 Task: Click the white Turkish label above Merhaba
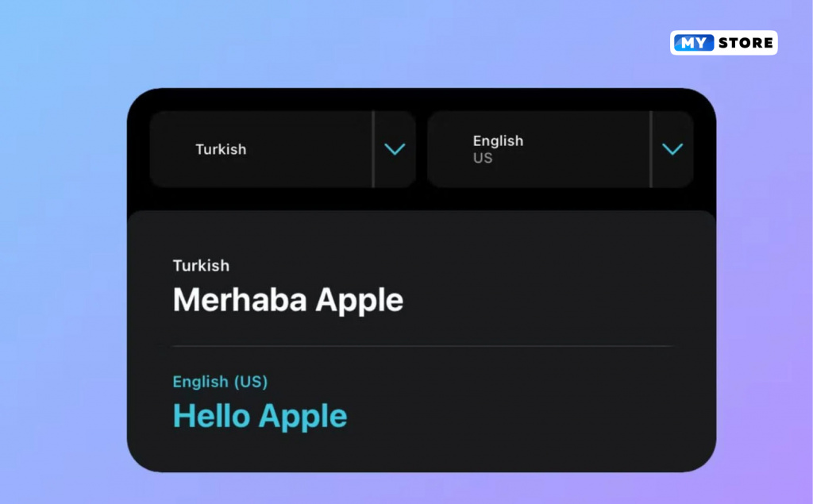coord(201,265)
